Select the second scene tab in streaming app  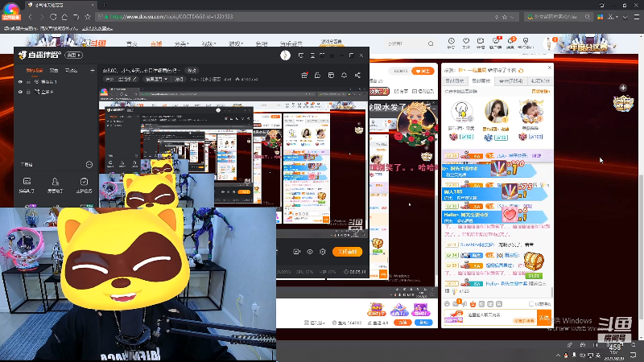54,71
